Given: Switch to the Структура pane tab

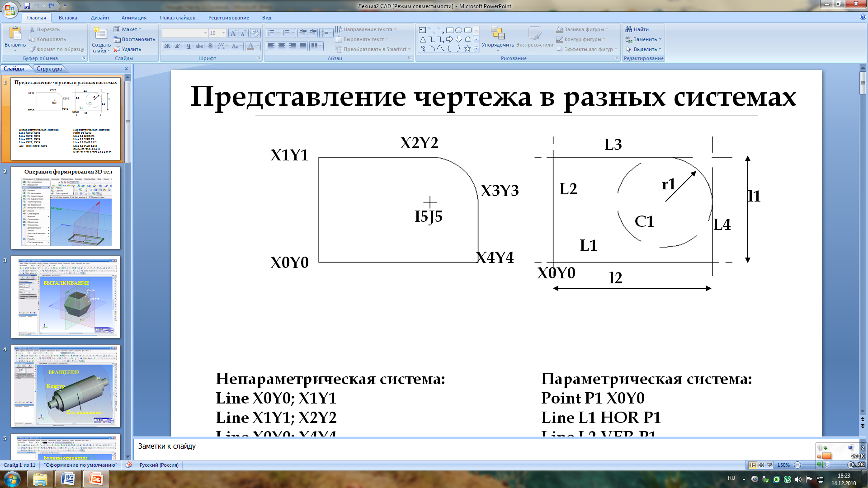Looking at the screenshot, I should 49,69.
